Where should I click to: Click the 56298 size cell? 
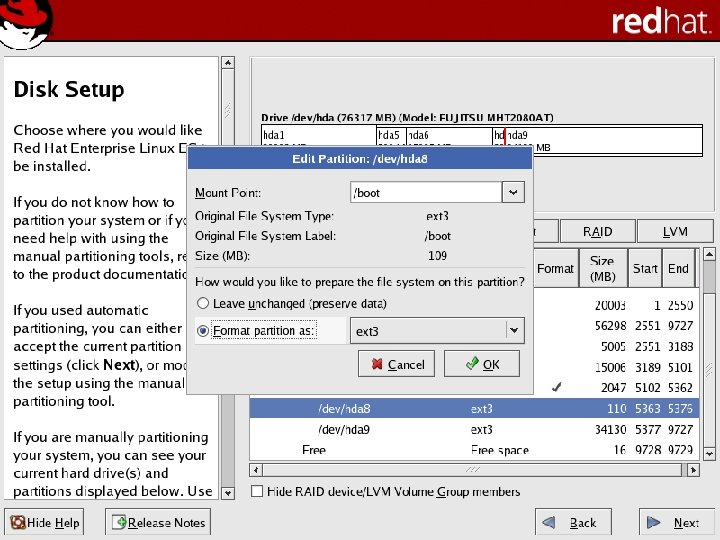(x=610, y=326)
